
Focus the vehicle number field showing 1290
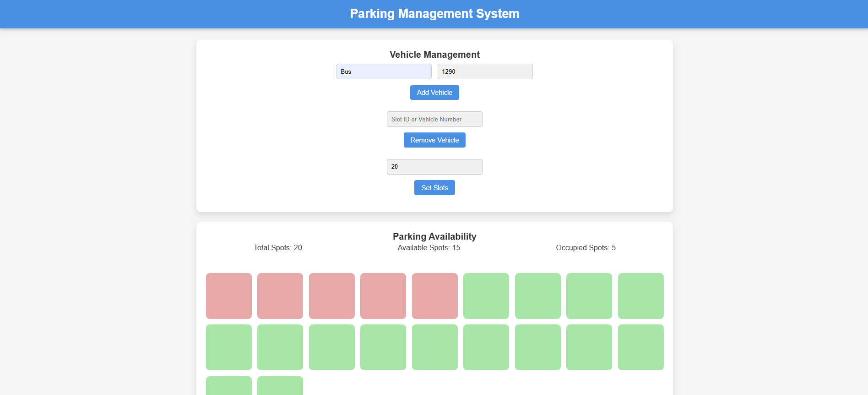point(485,71)
